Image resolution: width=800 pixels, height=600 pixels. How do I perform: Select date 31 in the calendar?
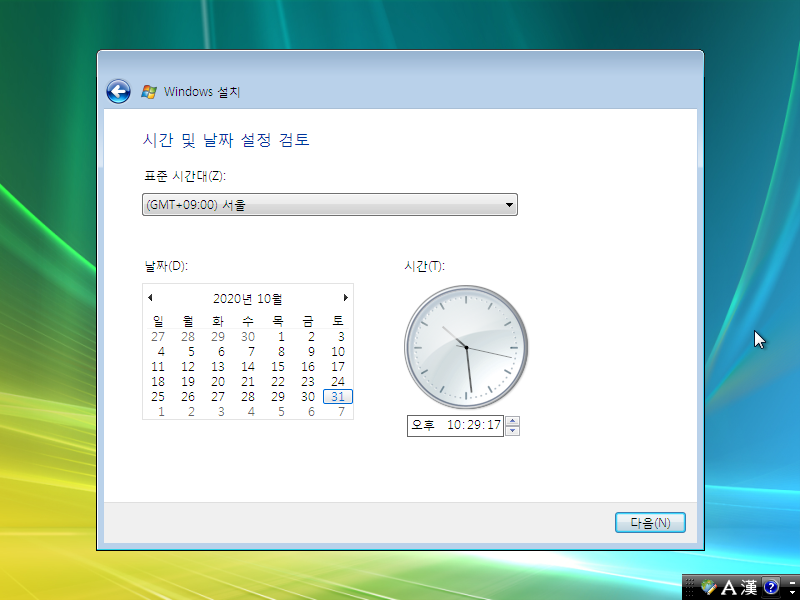[x=338, y=396]
